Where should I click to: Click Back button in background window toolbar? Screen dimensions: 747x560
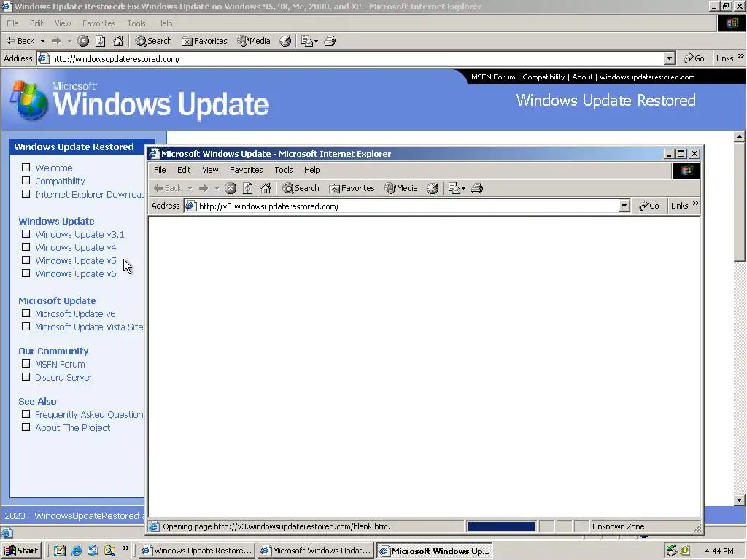[x=20, y=41]
